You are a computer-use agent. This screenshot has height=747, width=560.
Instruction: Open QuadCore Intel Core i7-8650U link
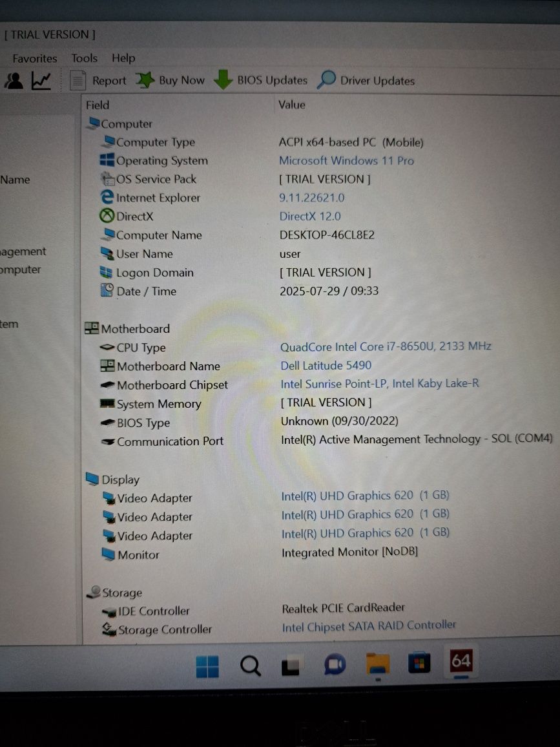pos(386,346)
